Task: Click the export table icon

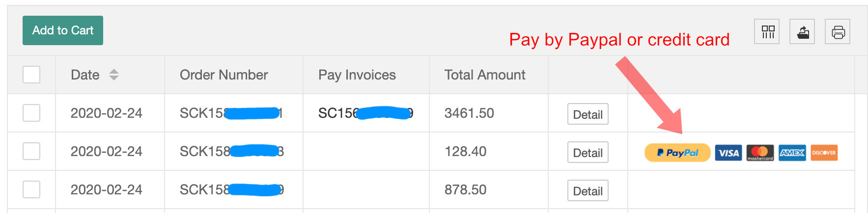Action: pos(802,31)
